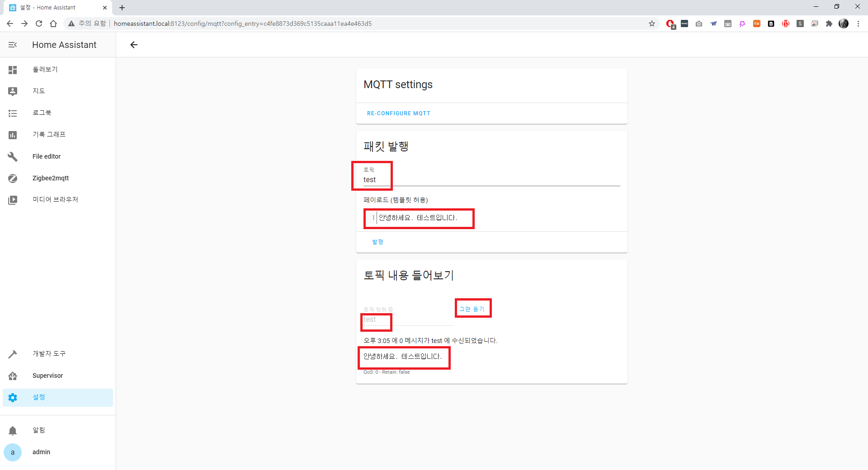Select the 로그북 sidebar item
868x470 pixels.
click(x=58, y=113)
